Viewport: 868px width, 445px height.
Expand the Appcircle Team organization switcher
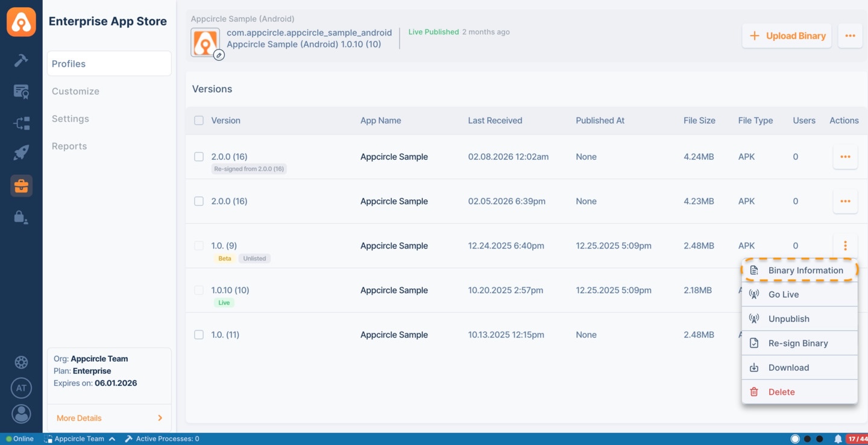[79, 438]
